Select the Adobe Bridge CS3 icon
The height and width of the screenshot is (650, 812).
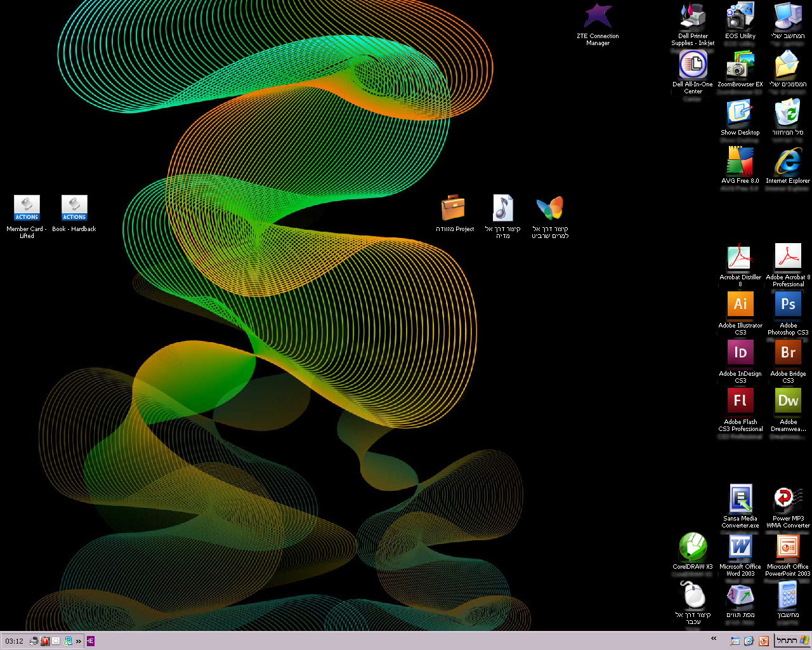(x=788, y=353)
